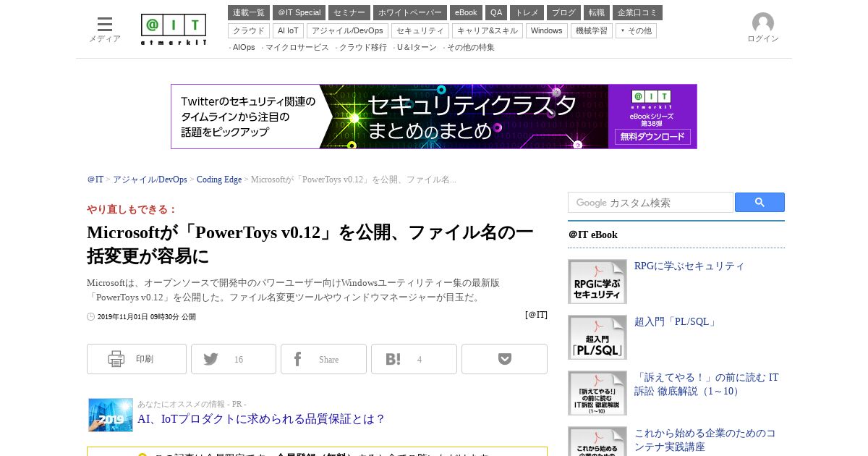Open the ホワイトペーパー menu item
This screenshot has height=456, width=868.
410,12
